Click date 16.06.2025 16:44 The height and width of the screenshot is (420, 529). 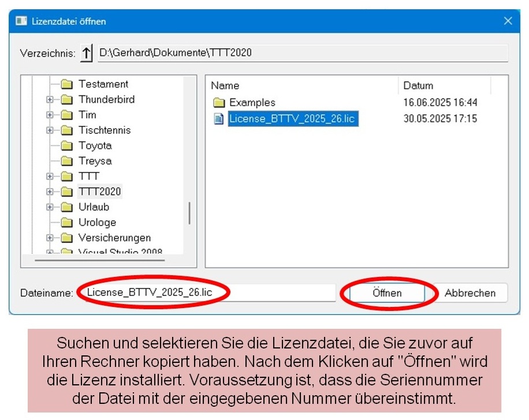pos(440,103)
